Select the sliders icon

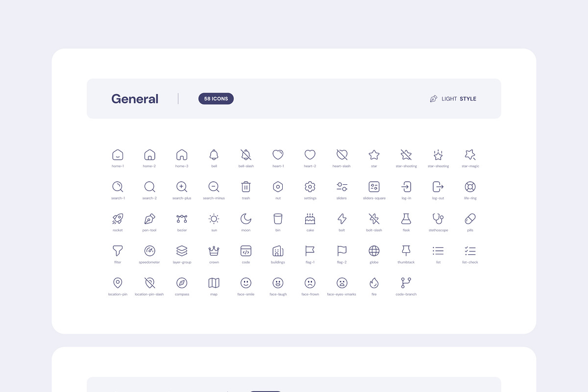pyautogui.click(x=342, y=187)
